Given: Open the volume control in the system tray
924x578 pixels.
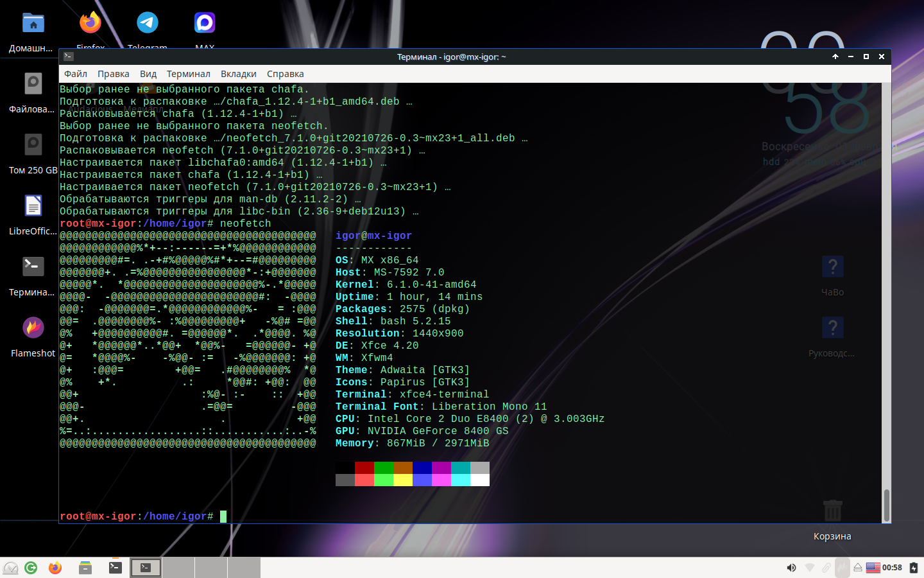Looking at the screenshot, I should (x=791, y=568).
